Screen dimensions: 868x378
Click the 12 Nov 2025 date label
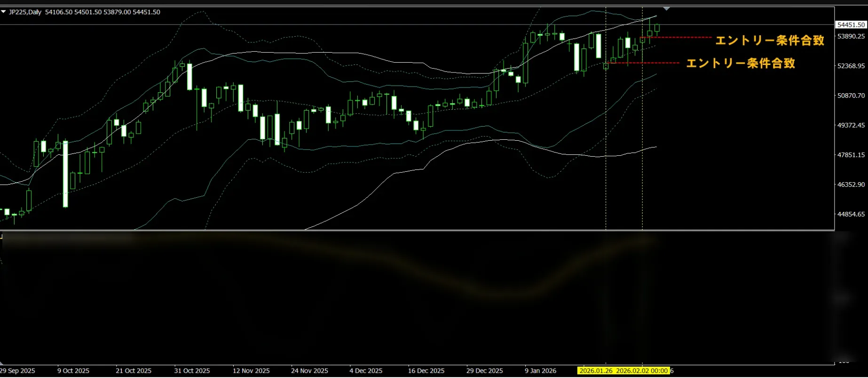click(x=251, y=370)
